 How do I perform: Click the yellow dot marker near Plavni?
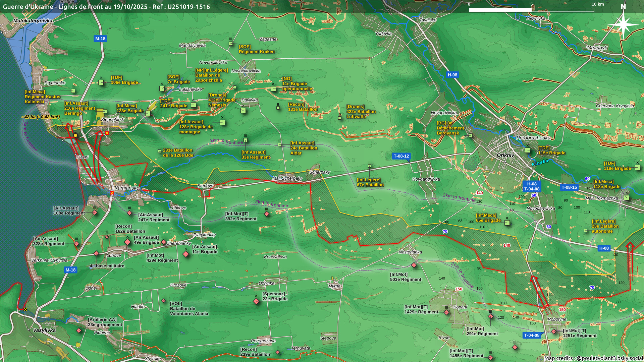[x=75, y=135]
